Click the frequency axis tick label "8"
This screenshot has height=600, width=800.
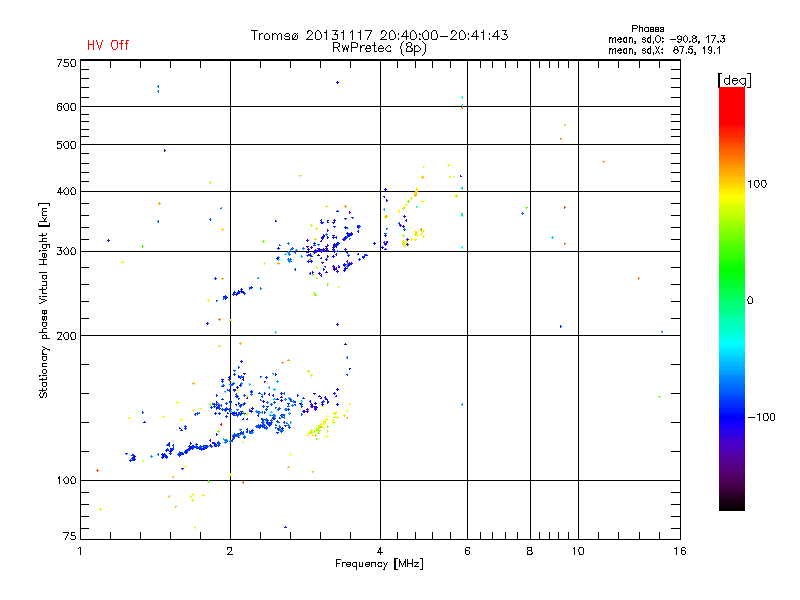[530, 551]
